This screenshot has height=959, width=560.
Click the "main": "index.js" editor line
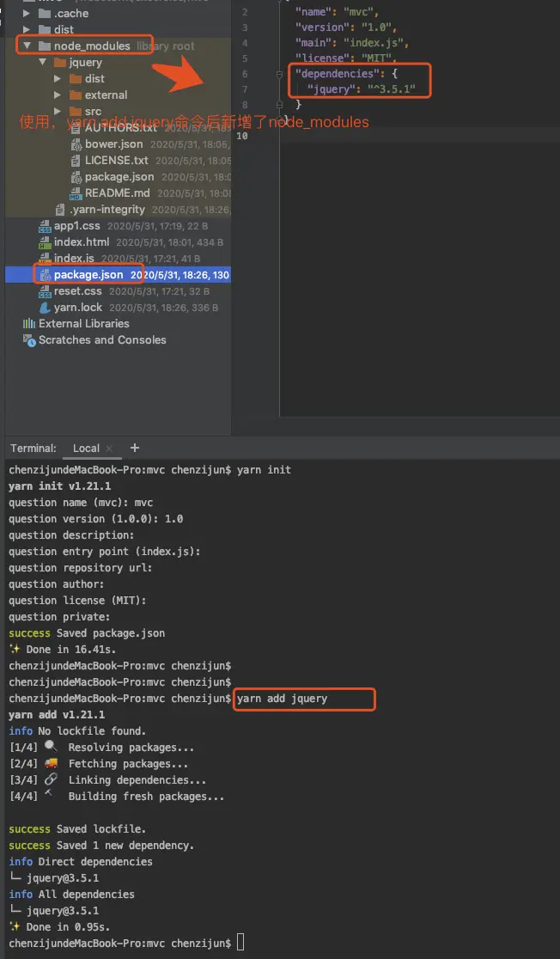point(351,44)
